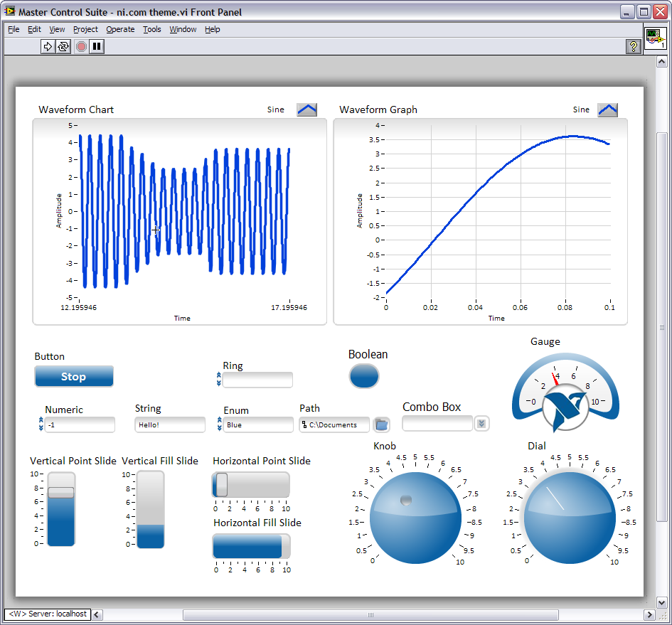Open the Tools menu

pos(151,29)
